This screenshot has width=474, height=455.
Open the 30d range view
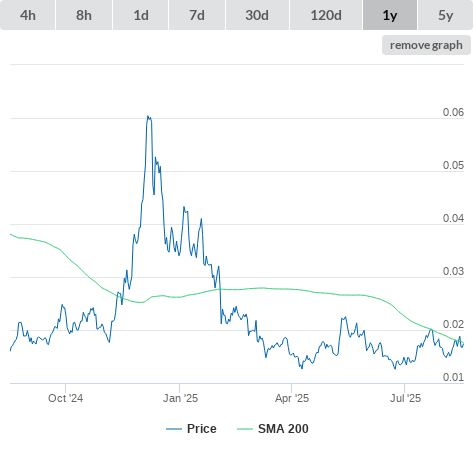pyautogui.click(x=257, y=15)
